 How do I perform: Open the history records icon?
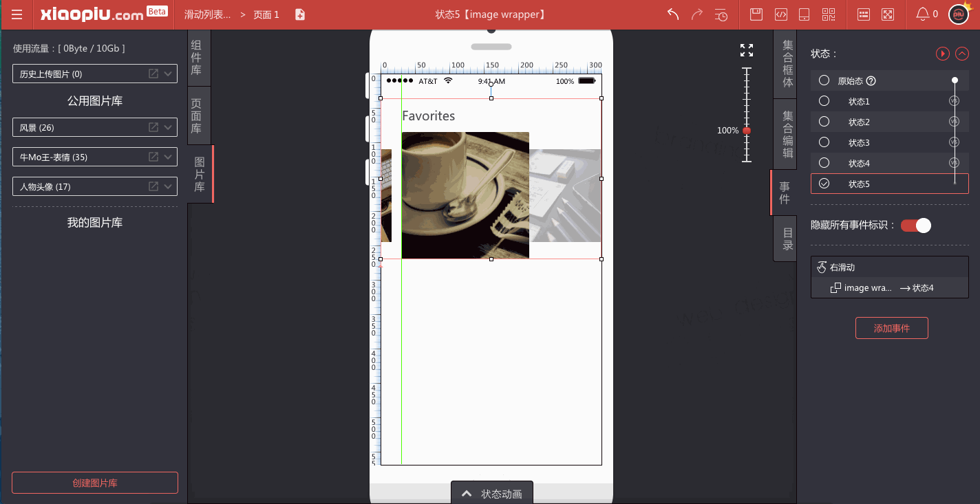[x=721, y=14]
